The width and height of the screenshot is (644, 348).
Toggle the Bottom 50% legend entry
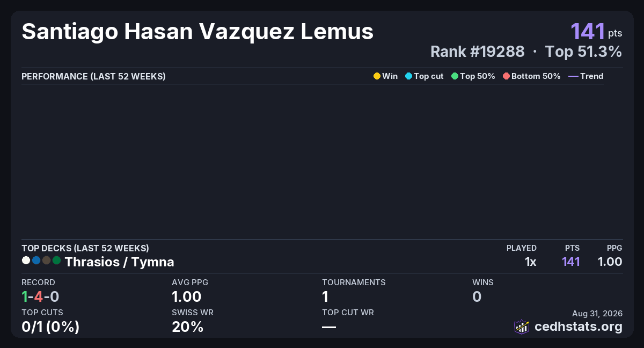click(x=532, y=76)
